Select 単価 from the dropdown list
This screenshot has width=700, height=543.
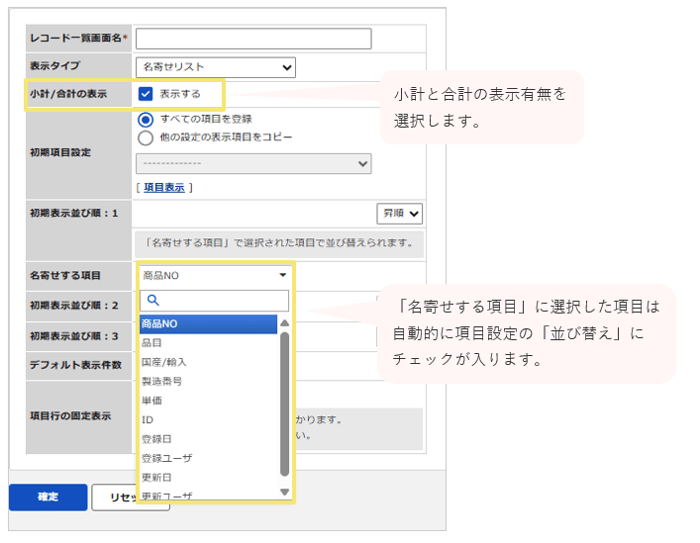tap(208, 401)
